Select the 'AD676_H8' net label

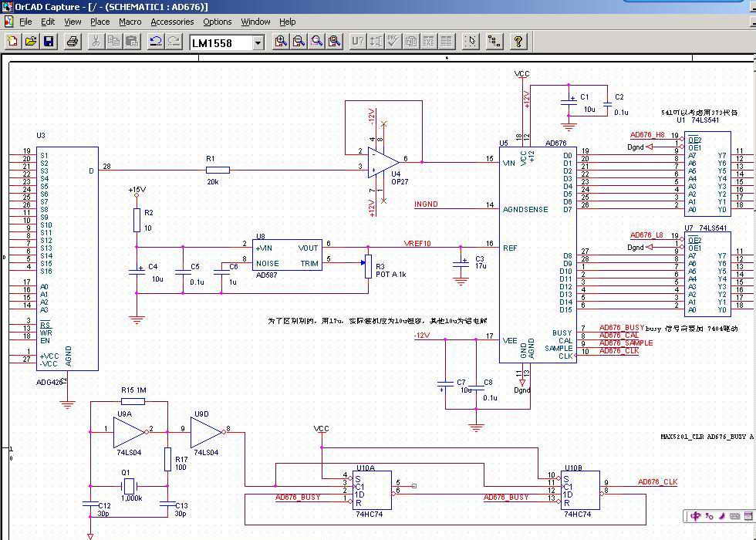point(647,135)
